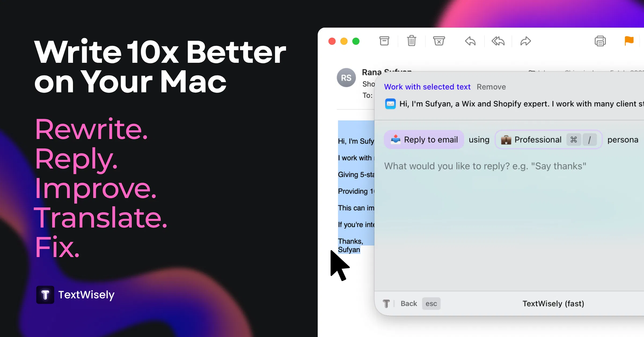Remove the selected text context
The height and width of the screenshot is (337, 644).
[491, 87]
